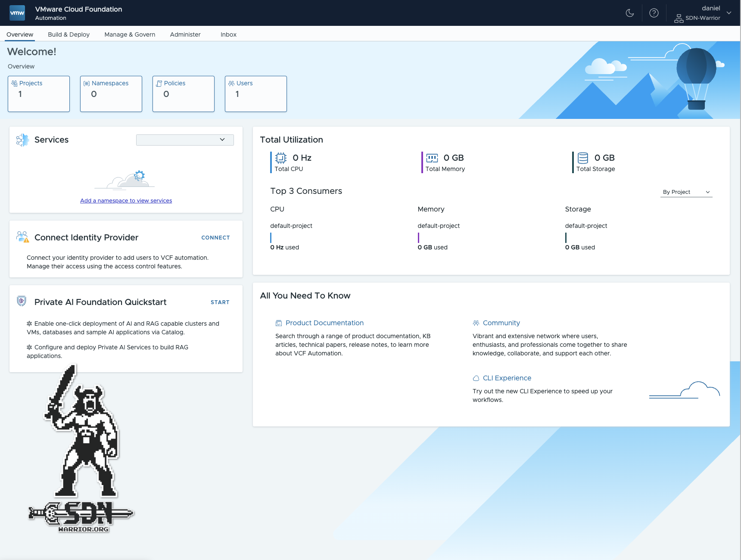Start the Private AI Foundation Quickstart

pos(220,302)
